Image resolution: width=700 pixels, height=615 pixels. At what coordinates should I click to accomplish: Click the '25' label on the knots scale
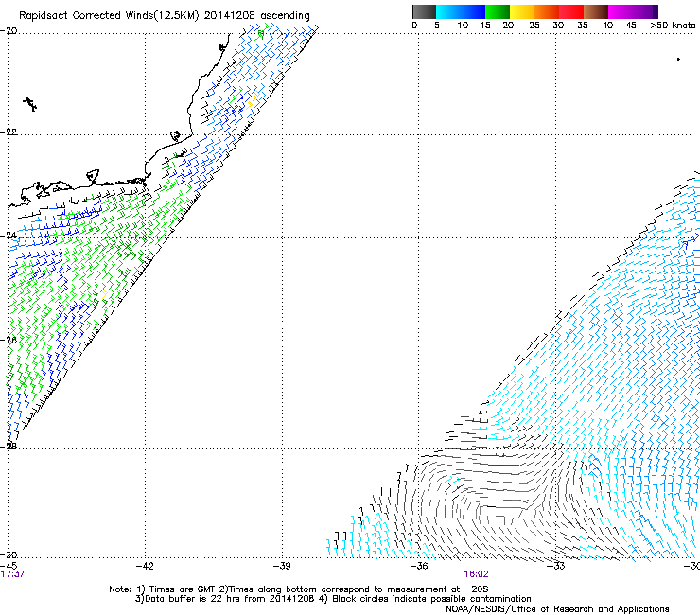(534, 25)
